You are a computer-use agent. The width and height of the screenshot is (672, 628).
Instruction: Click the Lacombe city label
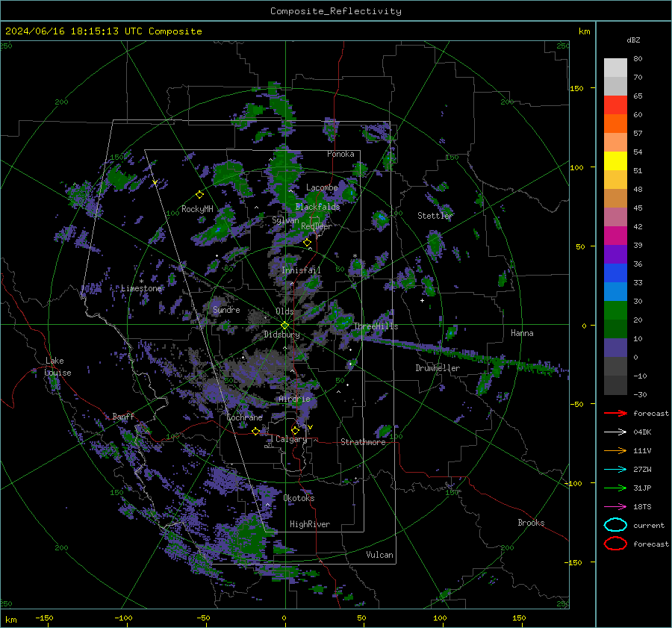pyautogui.click(x=322, y=187)
